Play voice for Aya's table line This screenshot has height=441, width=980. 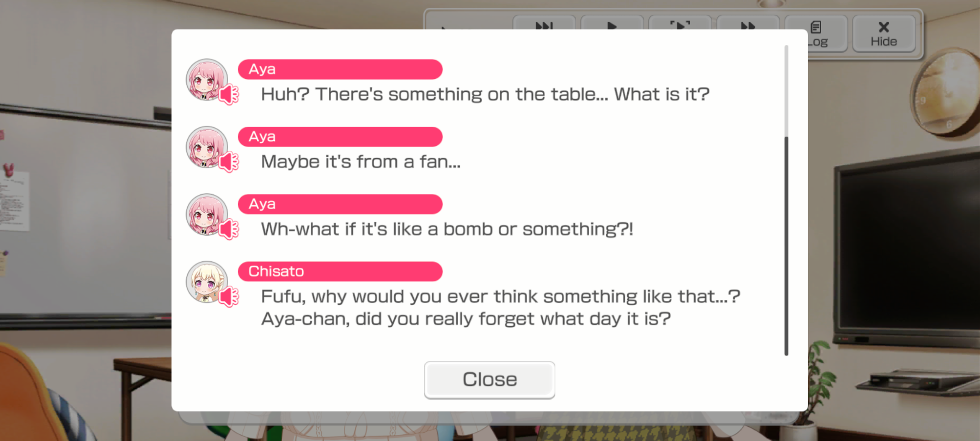(x=229, y=95)
